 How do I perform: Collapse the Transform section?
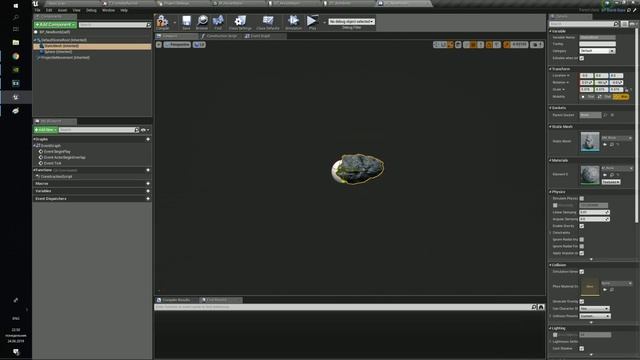pyautogui.click(x=550, y=69)
